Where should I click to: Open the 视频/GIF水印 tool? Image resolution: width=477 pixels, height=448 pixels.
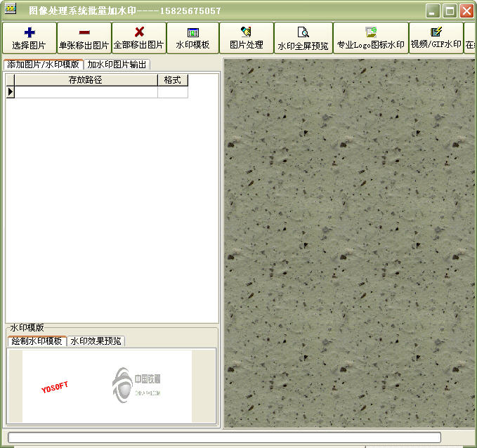[436, 38]
